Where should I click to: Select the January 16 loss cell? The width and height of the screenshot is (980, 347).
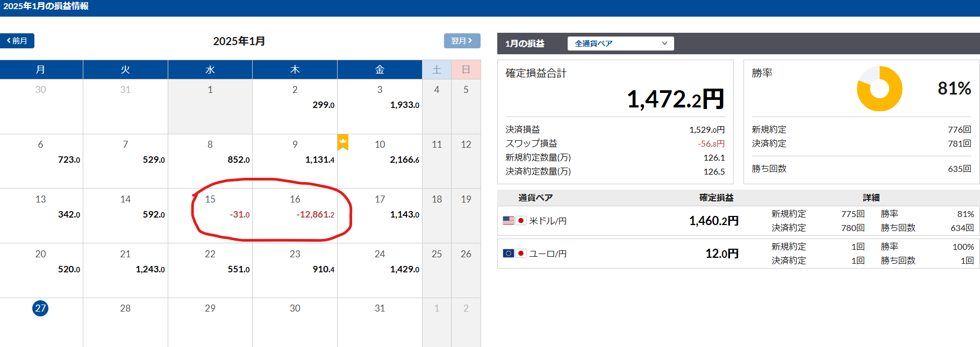point(295,215)
